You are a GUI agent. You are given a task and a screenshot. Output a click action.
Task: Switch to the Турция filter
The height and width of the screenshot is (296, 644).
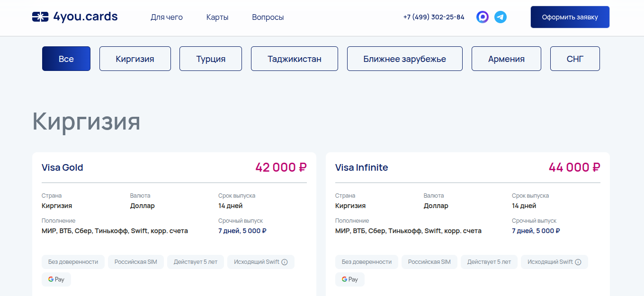coord(211,59)
